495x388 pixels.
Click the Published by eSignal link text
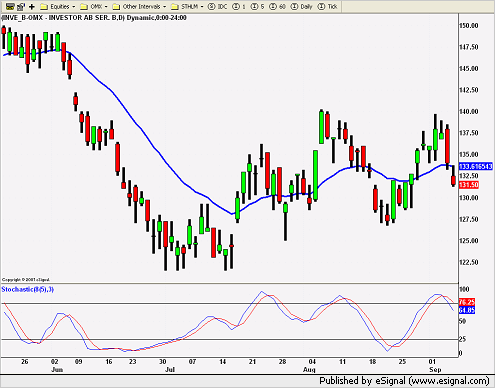tap(404, 381)
